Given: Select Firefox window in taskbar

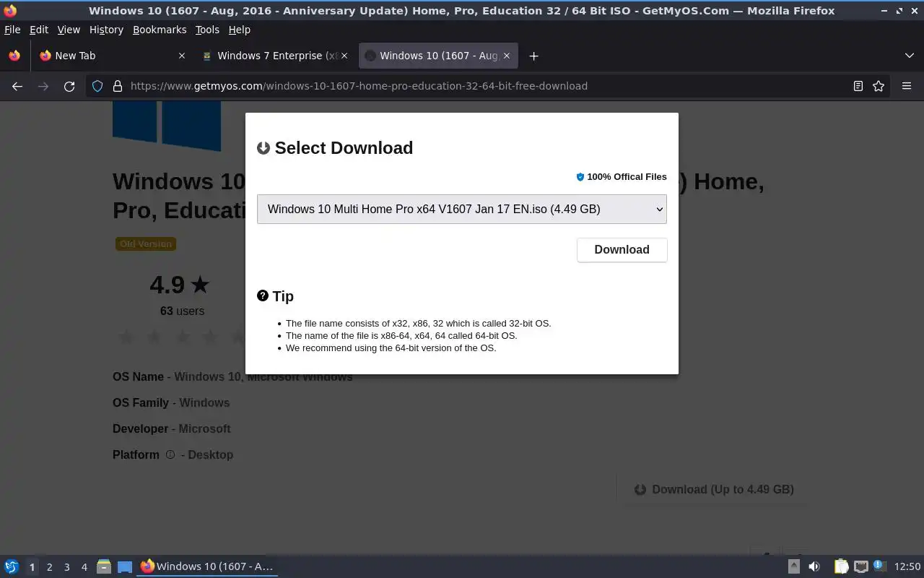Looking at the screenshot, I should point(207,566).
